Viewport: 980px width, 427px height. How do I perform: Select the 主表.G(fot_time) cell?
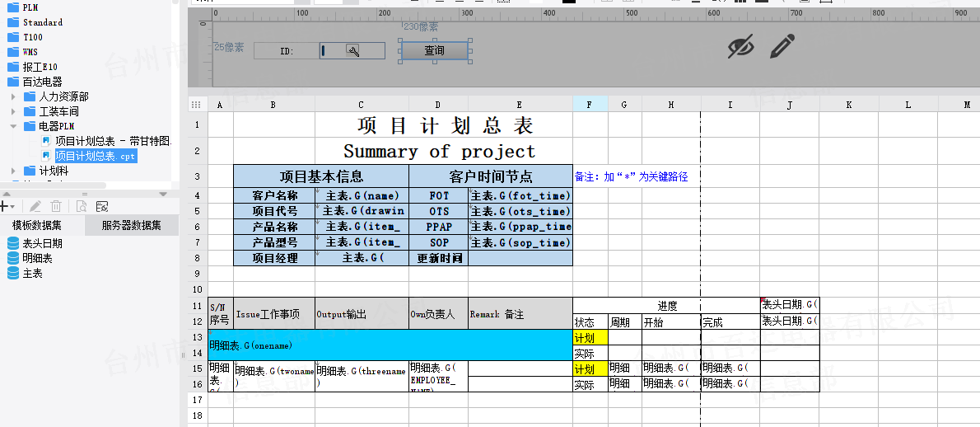(x=520, y=195)
